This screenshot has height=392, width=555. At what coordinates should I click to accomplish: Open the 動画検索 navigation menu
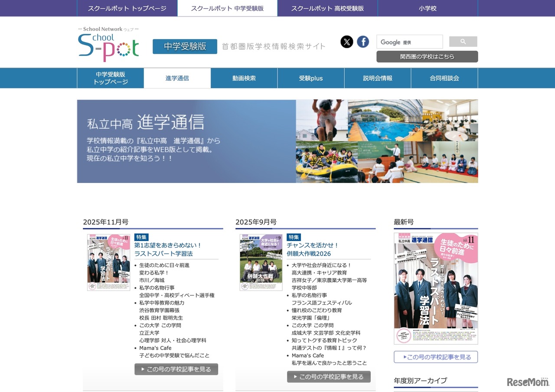244,78
